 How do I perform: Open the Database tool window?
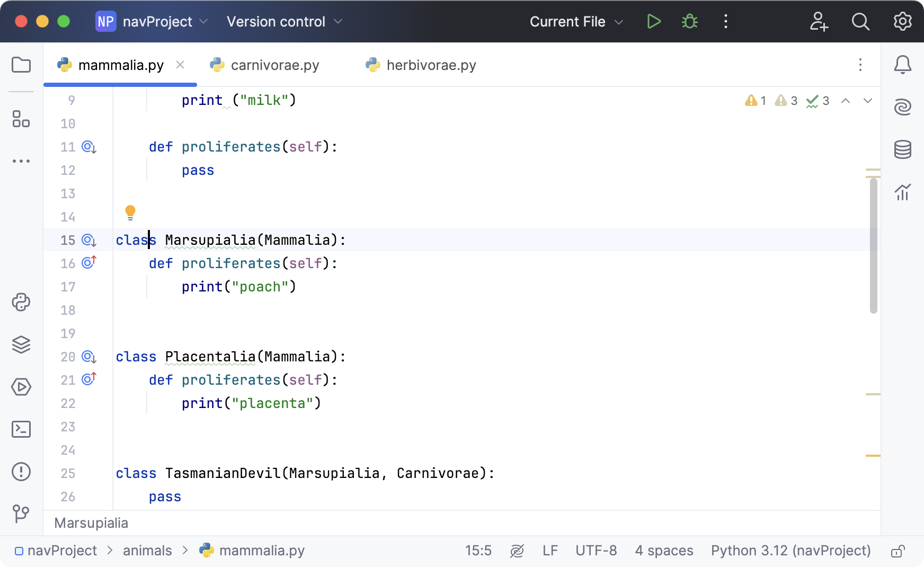[903, 149]
